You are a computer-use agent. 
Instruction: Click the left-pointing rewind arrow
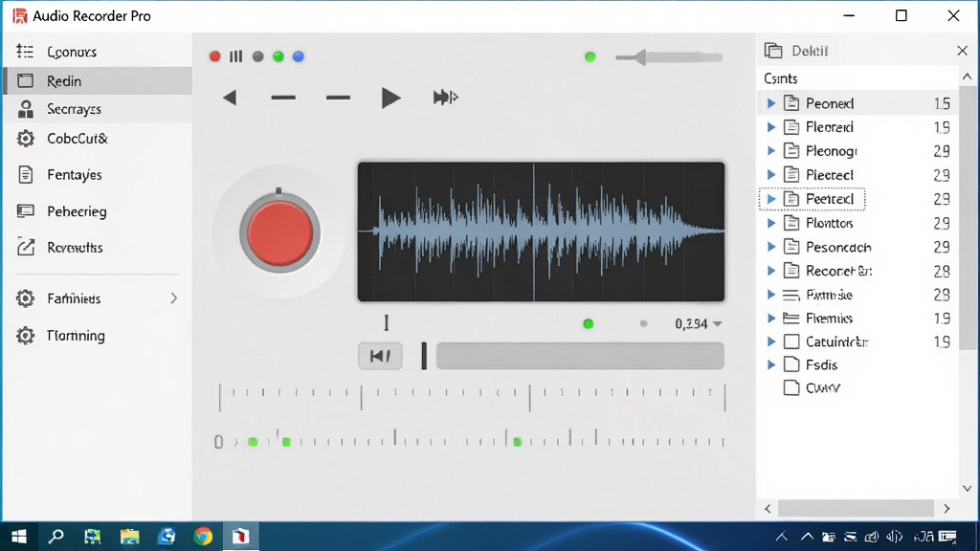tap(230, 98)
